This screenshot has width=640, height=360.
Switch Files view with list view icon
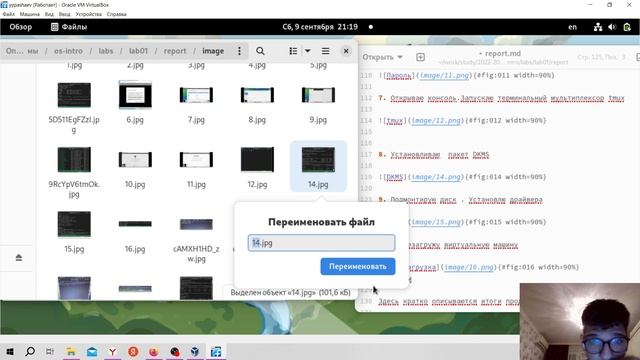click(293, 51)
